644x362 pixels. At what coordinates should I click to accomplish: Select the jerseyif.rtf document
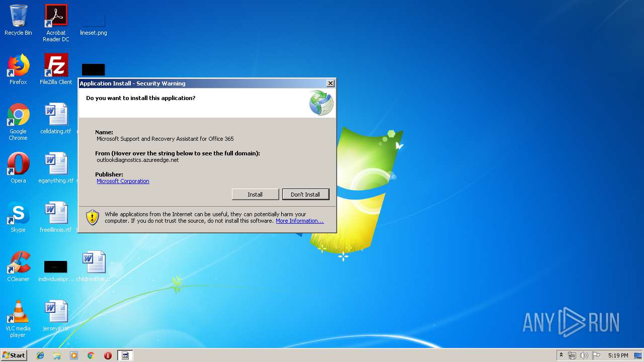click(56, 316)
